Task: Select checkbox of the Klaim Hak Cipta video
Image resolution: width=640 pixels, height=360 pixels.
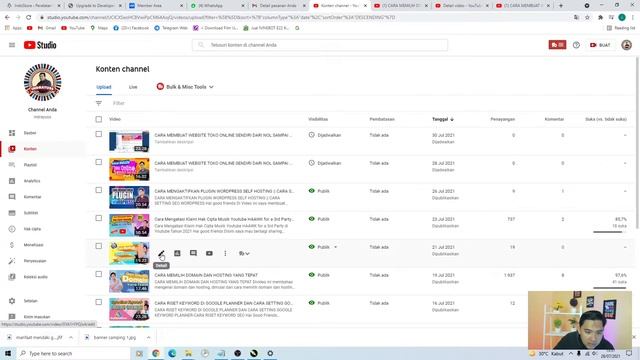Action: click(x=99, y=218)
